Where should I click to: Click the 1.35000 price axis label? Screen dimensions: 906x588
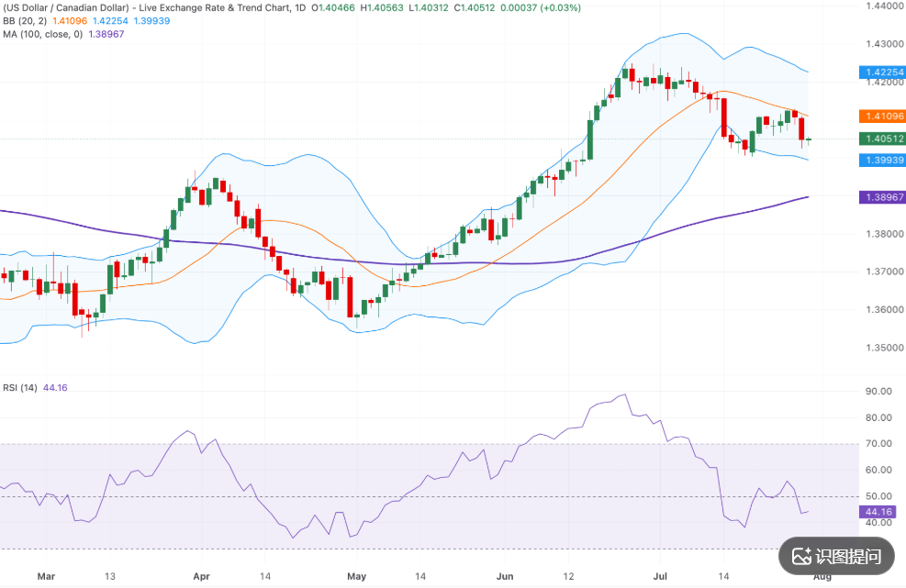coord(885,348)
